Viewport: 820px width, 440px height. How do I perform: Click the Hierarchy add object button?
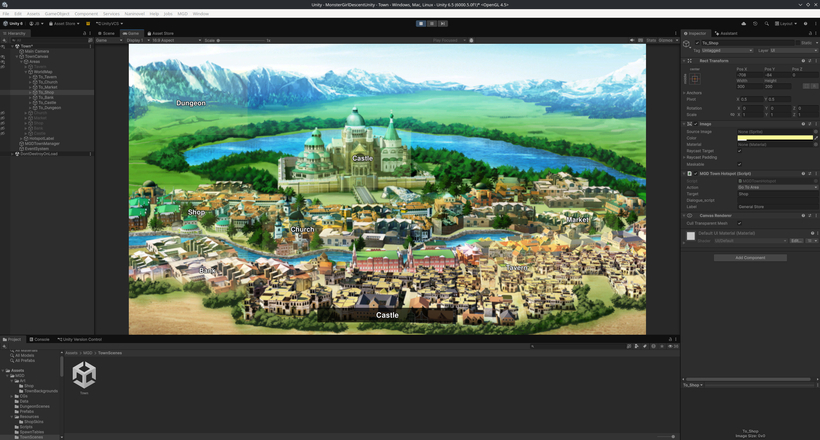point(4,40)
